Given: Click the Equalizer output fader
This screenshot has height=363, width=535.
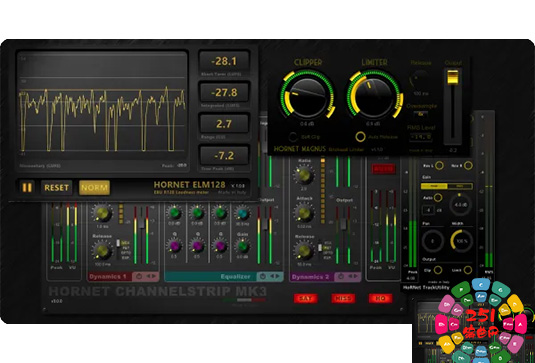Looking at the screenshot, I should pyautogui.click(x=264, y=223).
